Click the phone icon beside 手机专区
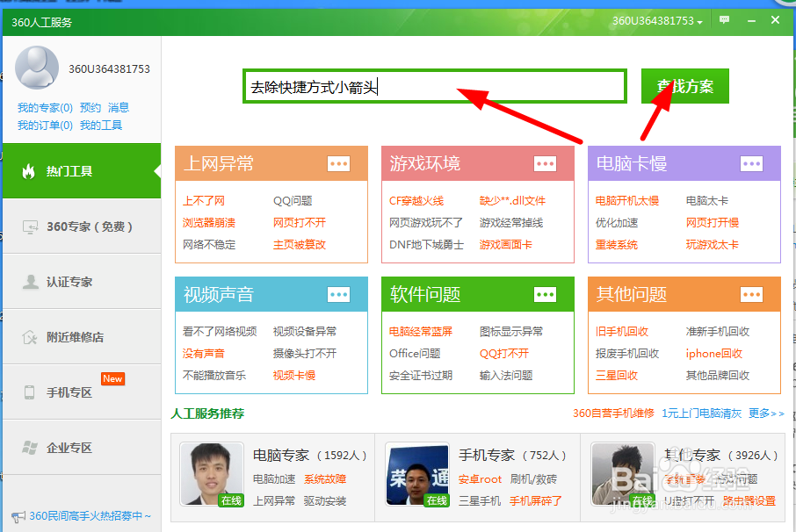Screen dimensions: 796x532 pyautogui.click(x=30, y=392)
